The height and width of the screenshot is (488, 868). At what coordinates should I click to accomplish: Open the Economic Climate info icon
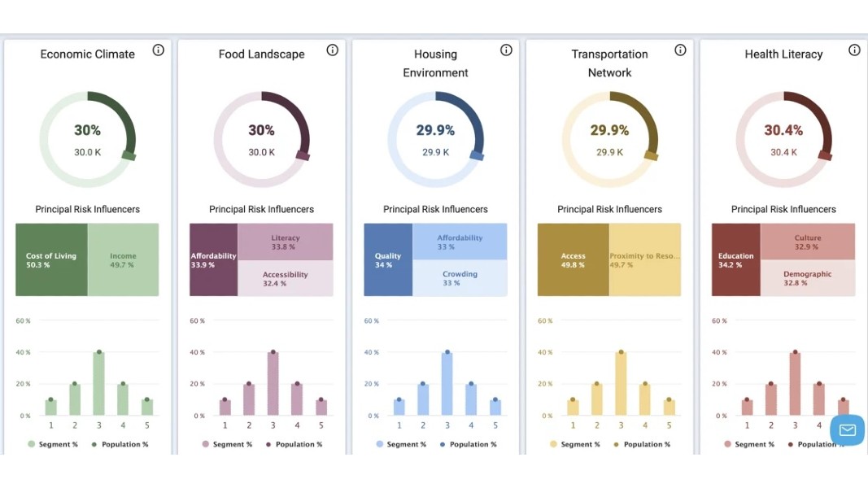[159, 50]
